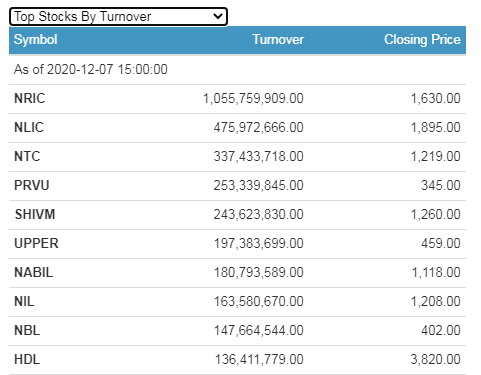The width and height of the screenshot is (481, 375).
Task: Select NLIC closing price 1,895.00
Action: pos(435,128)
